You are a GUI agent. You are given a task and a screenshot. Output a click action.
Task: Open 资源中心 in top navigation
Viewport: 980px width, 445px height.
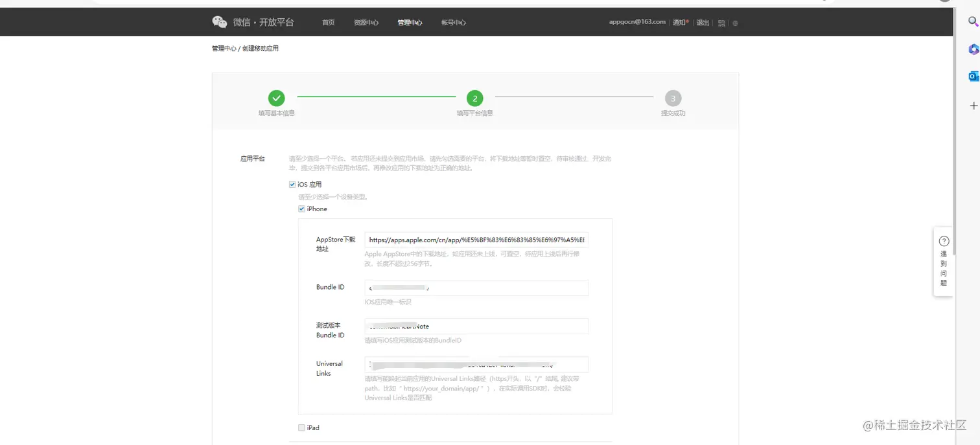(366, 23)
